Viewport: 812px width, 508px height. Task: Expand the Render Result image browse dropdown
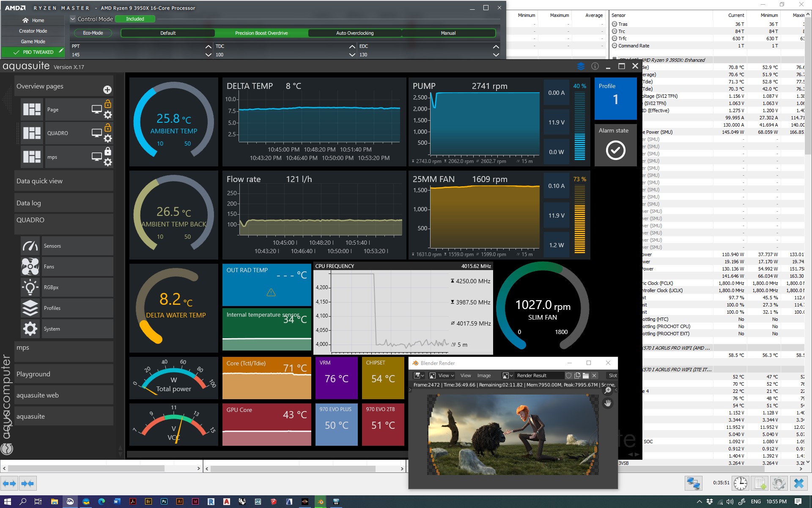pyautogui.click(x=507, y=375)
